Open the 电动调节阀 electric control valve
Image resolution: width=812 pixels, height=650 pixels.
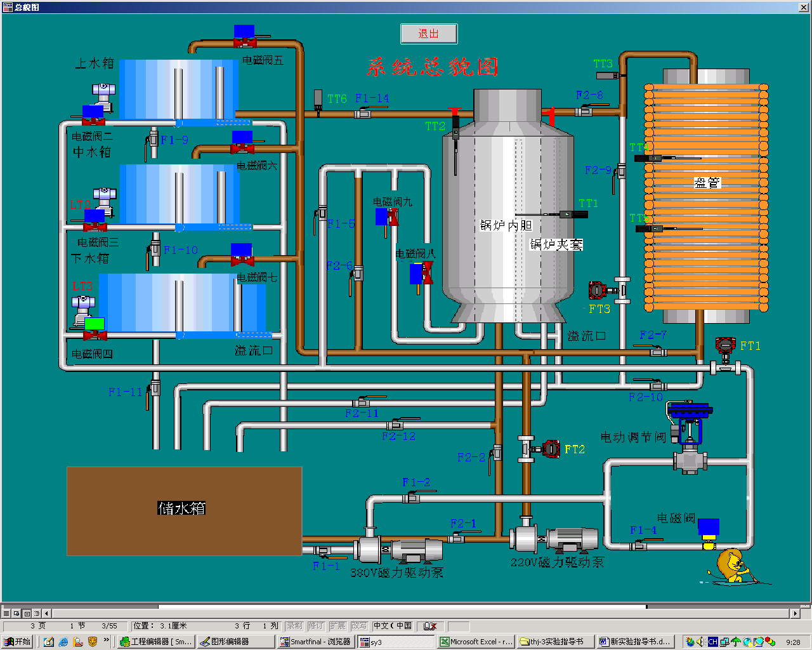pos(690,438)
